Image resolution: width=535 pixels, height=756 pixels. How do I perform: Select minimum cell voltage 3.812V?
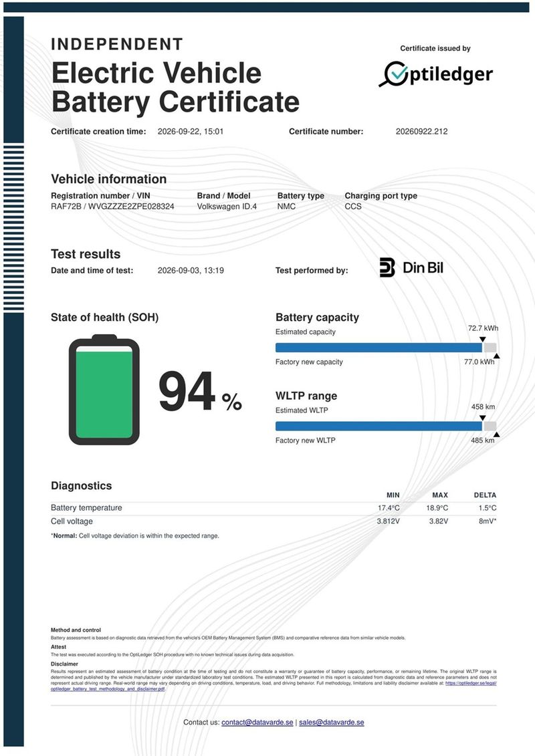pos(389,521)
